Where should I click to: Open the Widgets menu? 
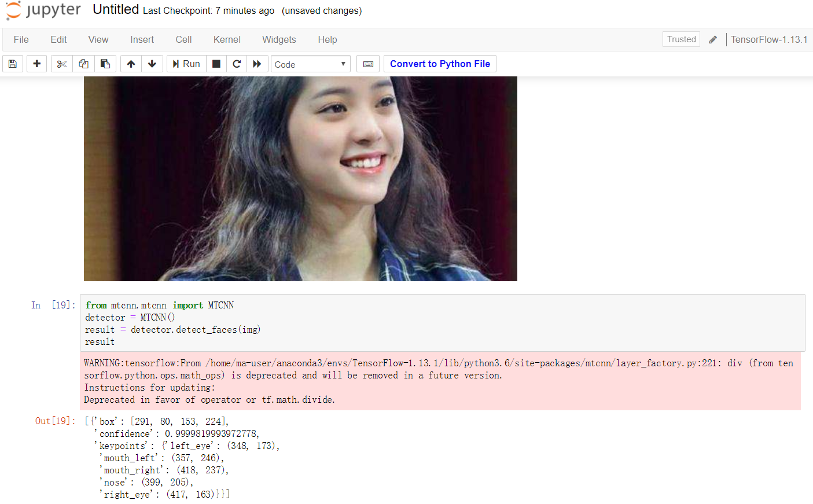[x=279, y=39]
